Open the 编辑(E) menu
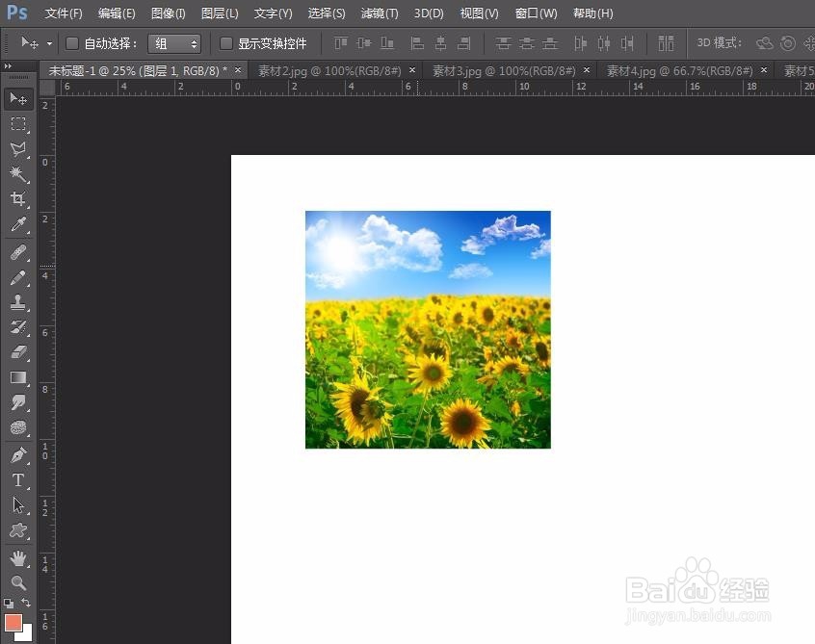The height and width of the screenshot is (644, 815). pos(117,13)
